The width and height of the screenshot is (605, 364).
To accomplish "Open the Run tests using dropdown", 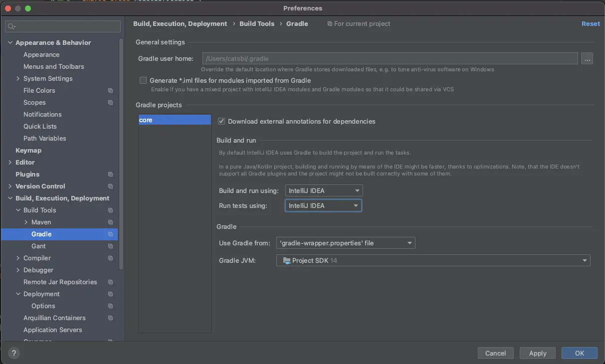I will coord(323,205).
